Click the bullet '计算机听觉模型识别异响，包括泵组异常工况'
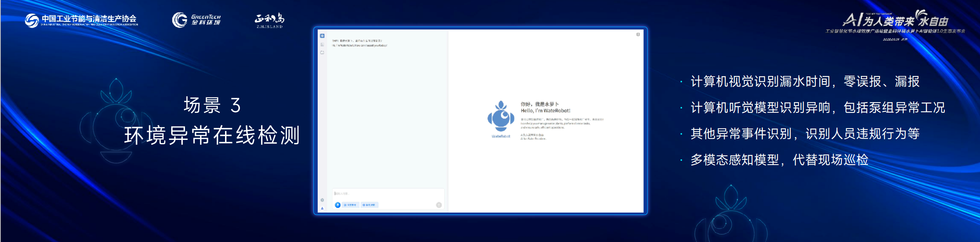 click(818, 108)
